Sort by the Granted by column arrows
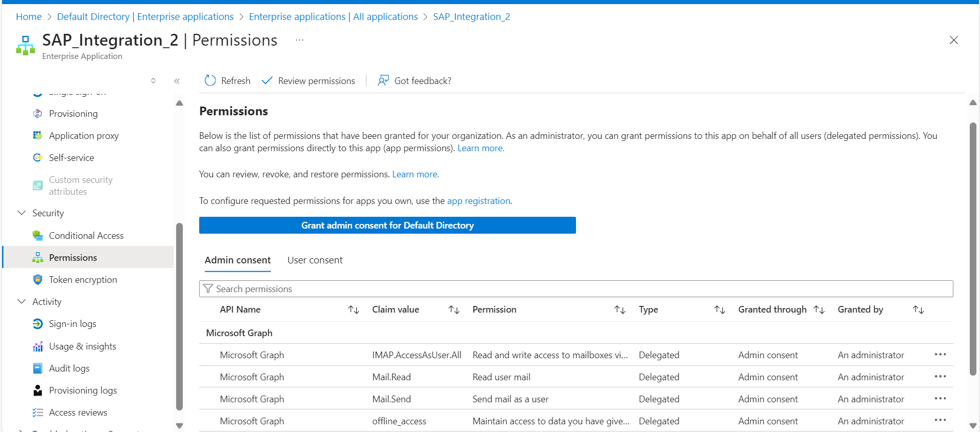The image size is (980, 432). click(x=918, y=310)
